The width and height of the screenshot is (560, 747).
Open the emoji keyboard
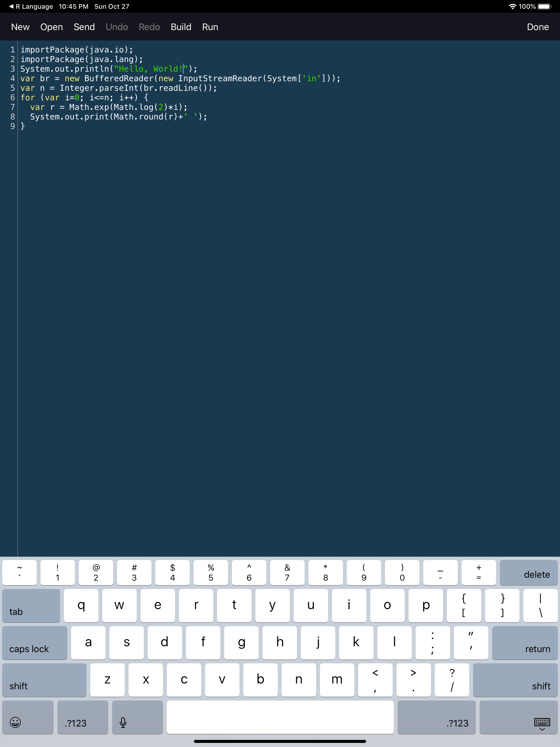click(x=16, y=723)
